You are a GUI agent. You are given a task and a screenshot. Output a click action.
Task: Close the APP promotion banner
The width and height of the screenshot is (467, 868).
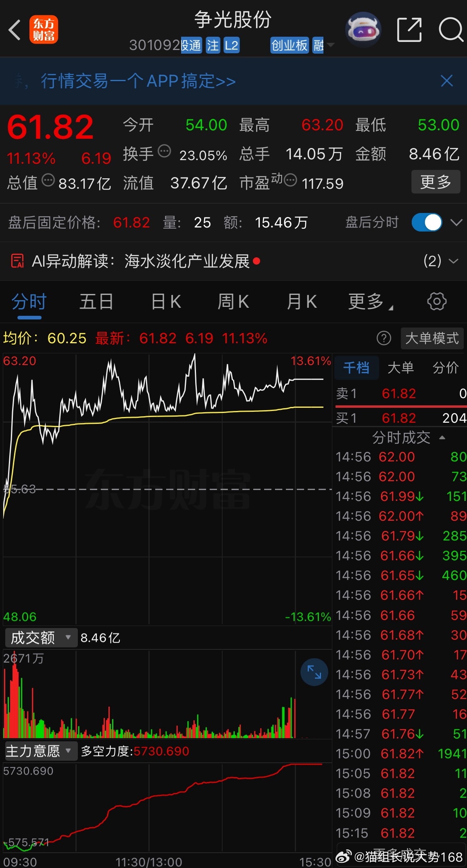click(446, 81)
